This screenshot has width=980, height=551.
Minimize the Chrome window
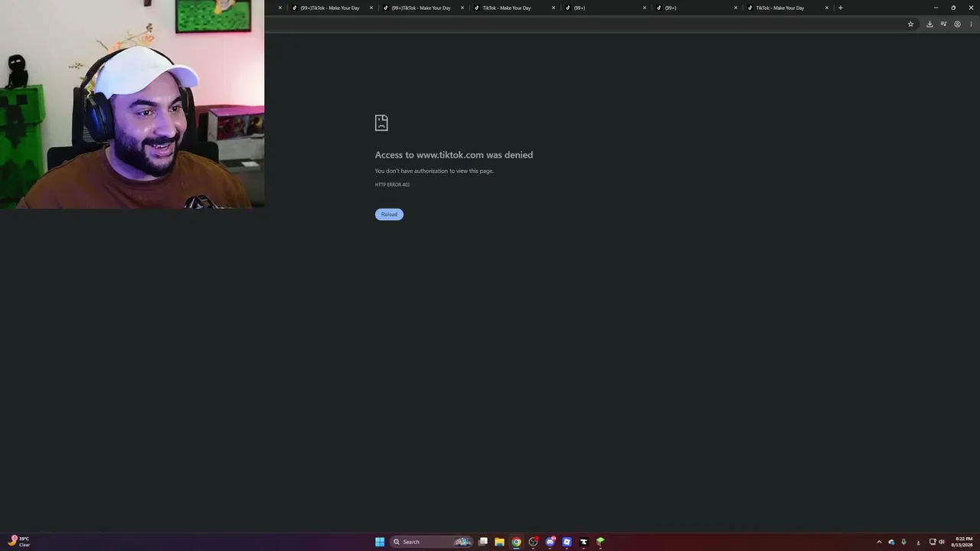pyautogui.click(x=936, y=8)
